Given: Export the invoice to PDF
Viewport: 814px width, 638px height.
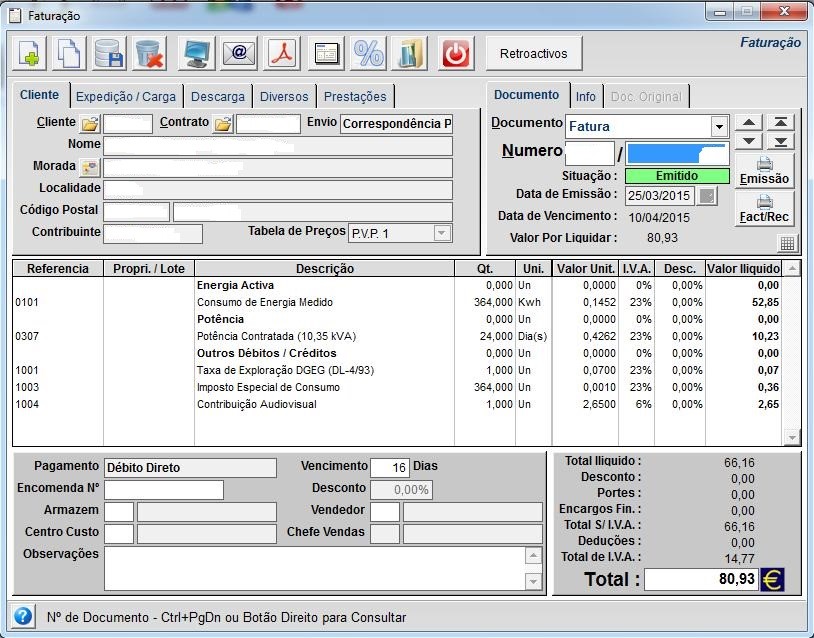Looking at the screenshot, I should pos(281,53).
